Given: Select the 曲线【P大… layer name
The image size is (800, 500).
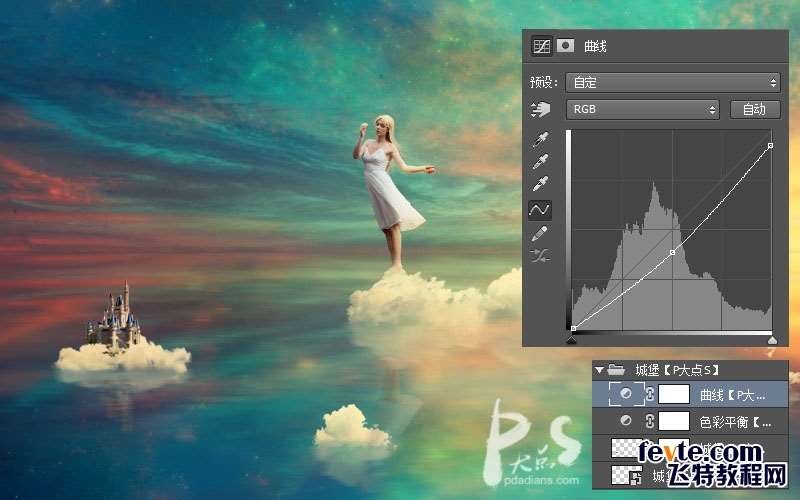Looking at the screenshot, I should (733, 395).
